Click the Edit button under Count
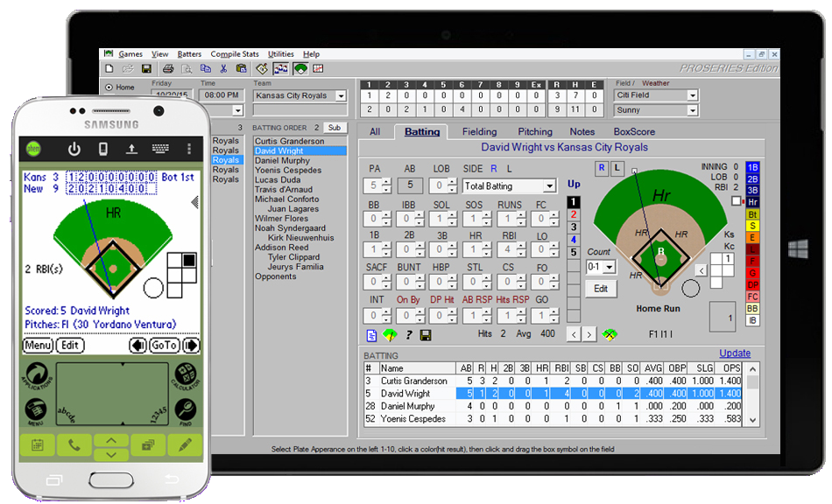 tap(601, 289)
